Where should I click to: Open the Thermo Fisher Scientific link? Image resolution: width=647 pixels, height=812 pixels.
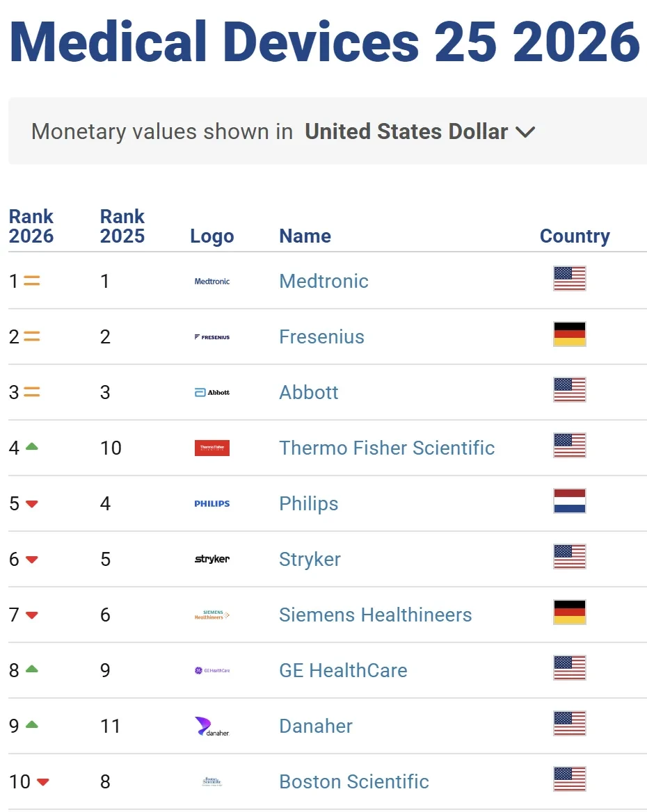tap(387, 448)
